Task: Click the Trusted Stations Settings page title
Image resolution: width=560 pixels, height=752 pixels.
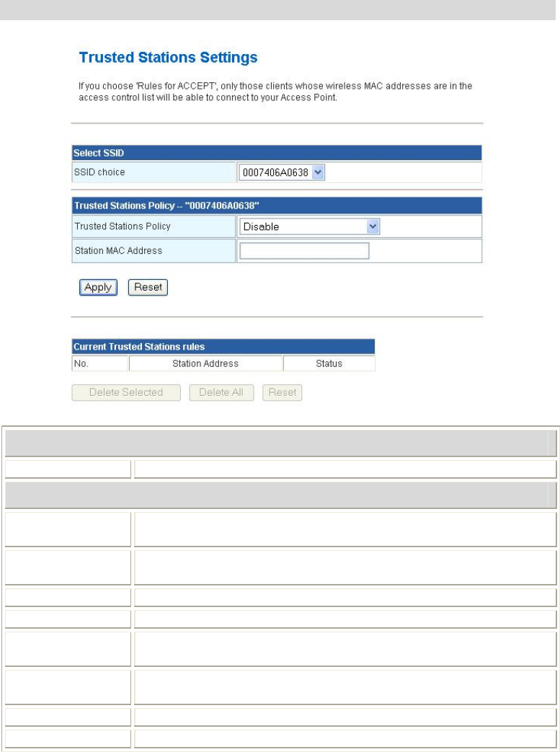Action: [x=168, y=58]
